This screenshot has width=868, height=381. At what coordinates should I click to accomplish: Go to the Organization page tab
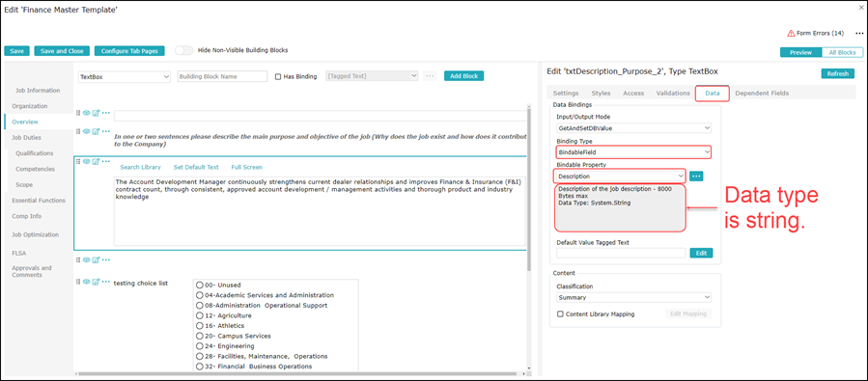(x=29, y=105)
